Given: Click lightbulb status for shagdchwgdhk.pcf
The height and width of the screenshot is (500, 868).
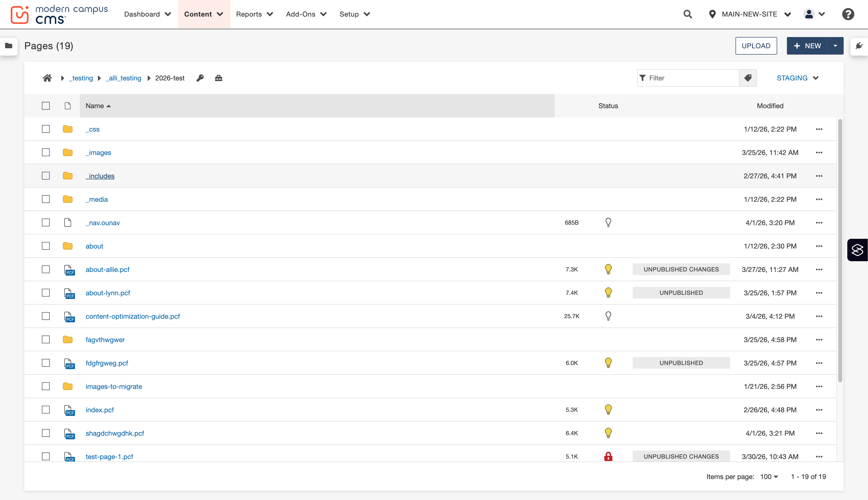Looking at the screenshot, I should point(608,433).
